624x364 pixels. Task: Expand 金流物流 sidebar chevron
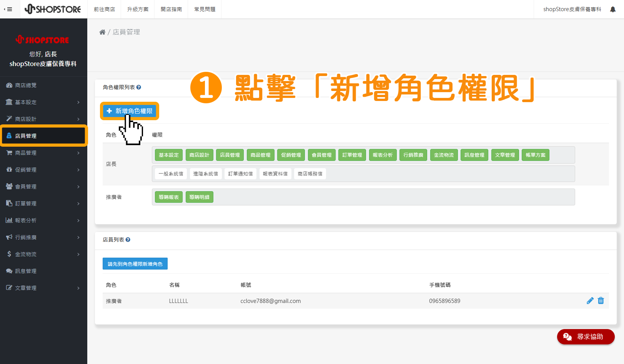(x=78, y=254)
